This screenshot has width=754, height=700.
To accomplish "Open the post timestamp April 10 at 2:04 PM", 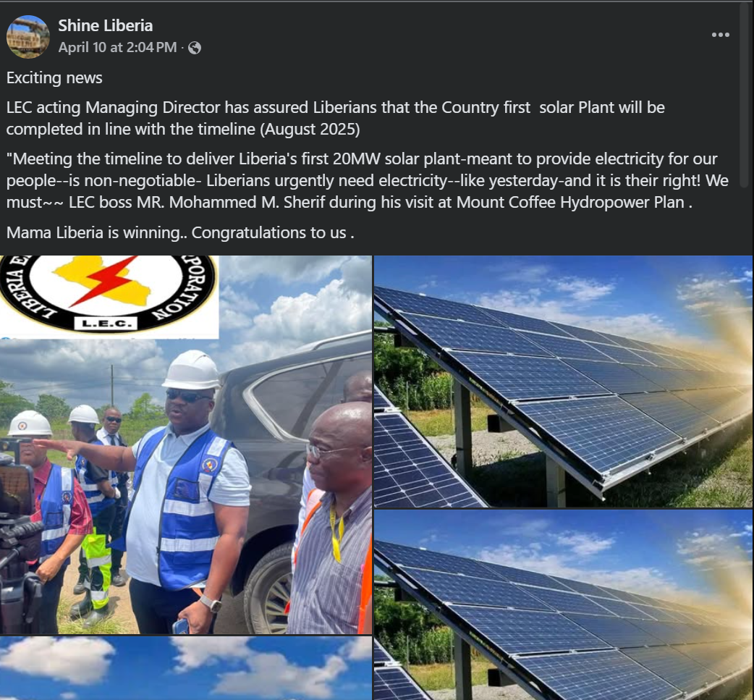I will [117, 47].
